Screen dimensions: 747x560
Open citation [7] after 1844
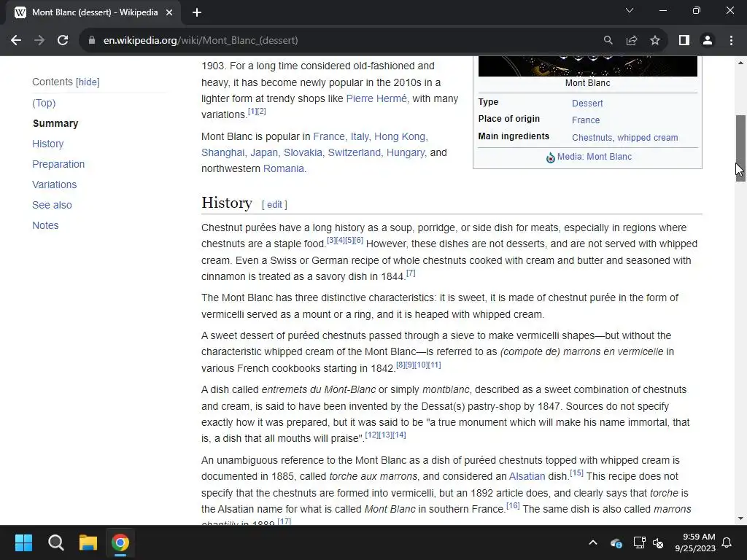coord(411,273)
